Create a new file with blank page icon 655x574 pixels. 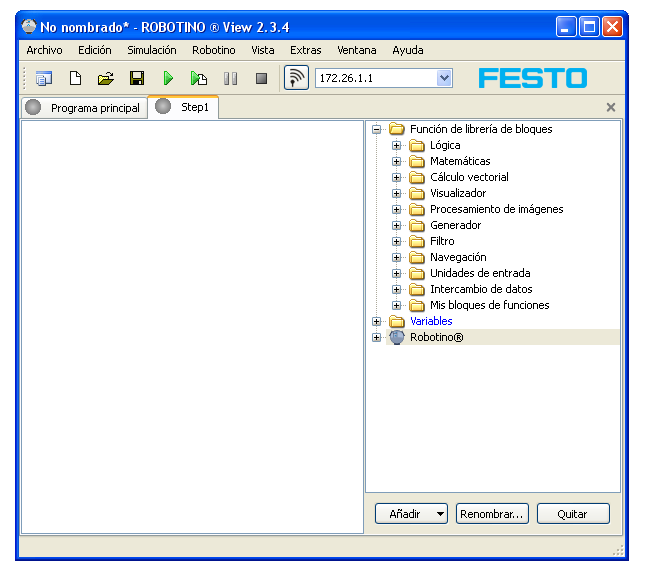75,78
